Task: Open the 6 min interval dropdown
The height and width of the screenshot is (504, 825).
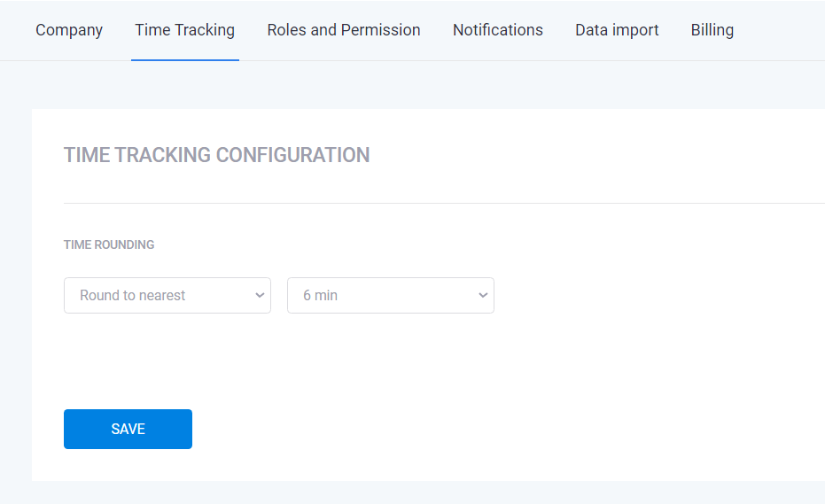Action: [x=391, y=296]
